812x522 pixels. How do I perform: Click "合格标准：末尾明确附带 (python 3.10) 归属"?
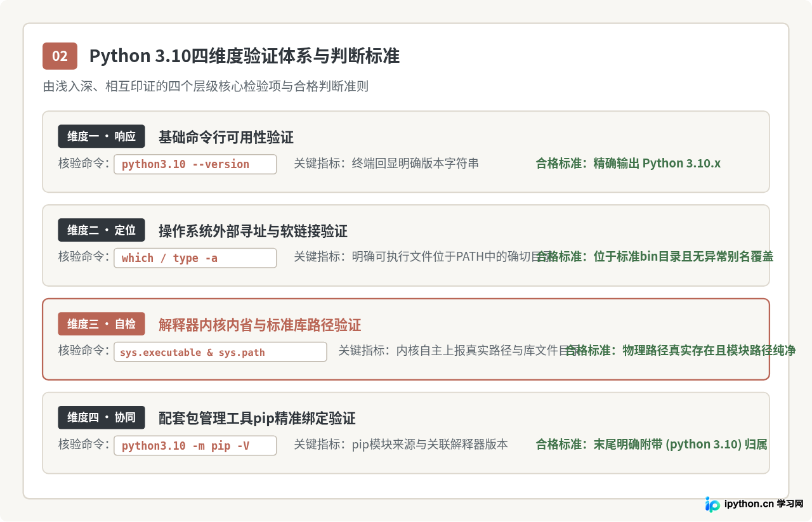(652, 445)
